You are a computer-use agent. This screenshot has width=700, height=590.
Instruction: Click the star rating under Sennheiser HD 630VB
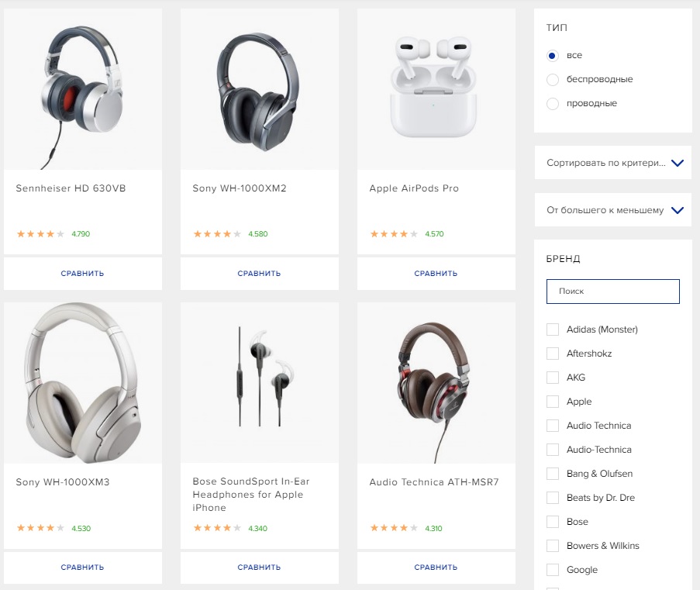40,233
